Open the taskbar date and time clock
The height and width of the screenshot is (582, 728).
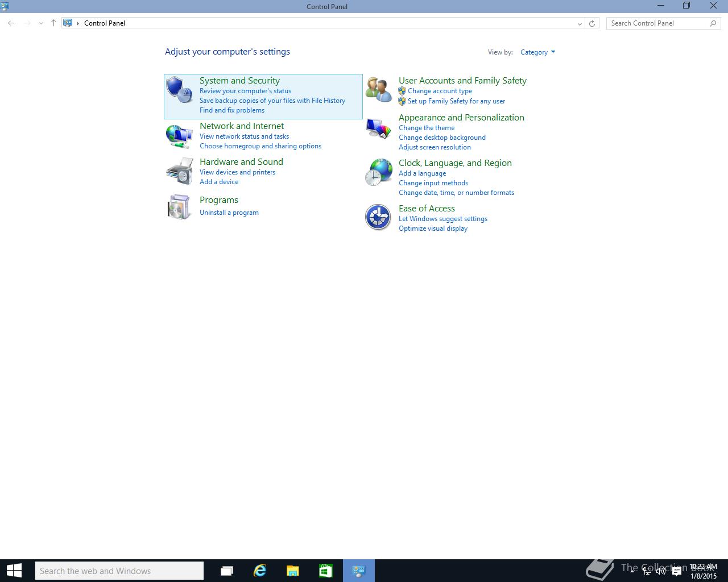[x=704, y=571]
